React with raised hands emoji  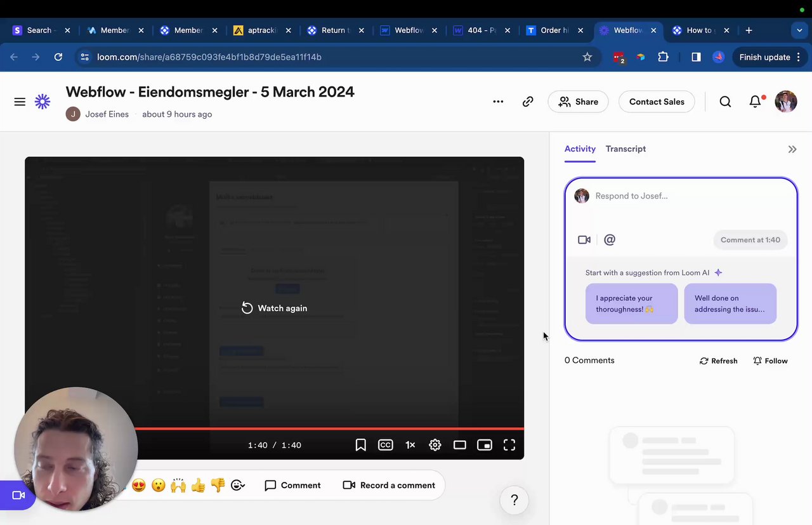(x=178, y=486)
